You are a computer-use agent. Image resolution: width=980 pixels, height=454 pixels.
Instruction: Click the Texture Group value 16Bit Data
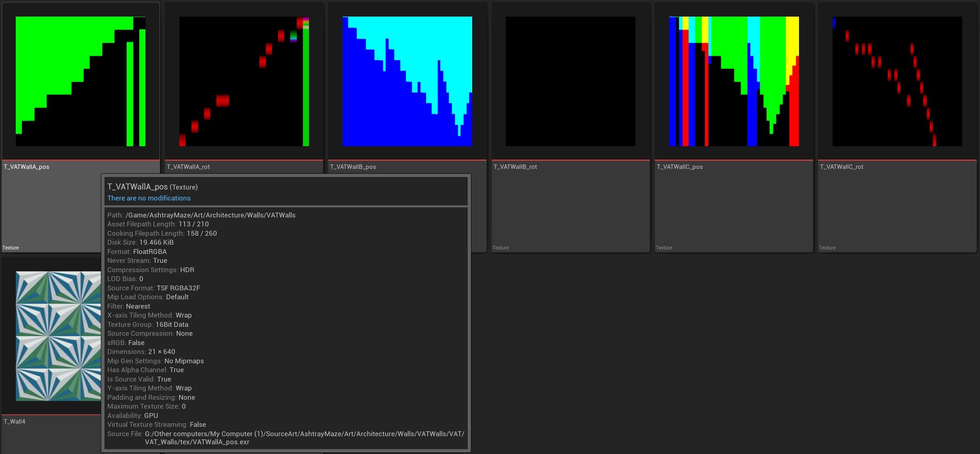coord(172,324)
